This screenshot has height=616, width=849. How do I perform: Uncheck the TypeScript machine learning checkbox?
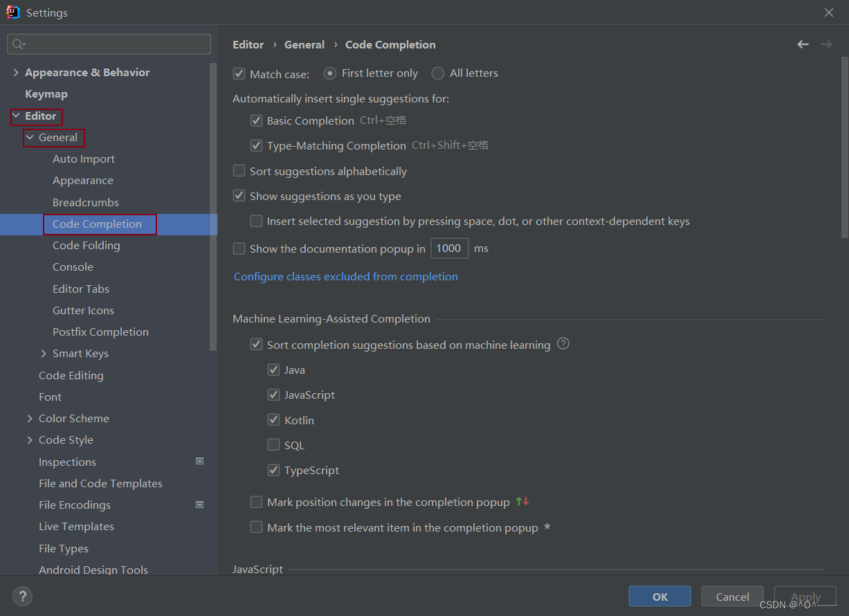tap(274, 470)
